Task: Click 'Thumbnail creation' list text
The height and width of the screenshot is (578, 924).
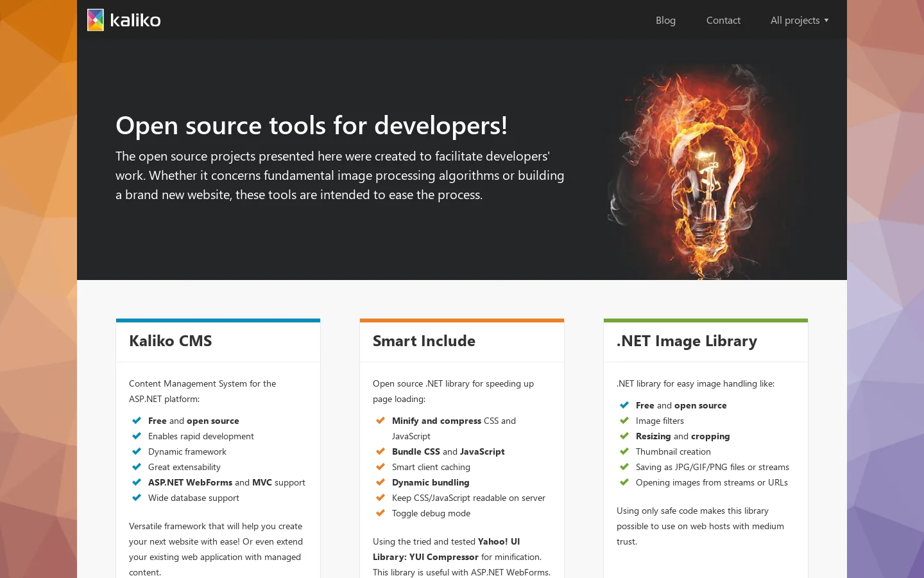Action: [x=673, y=451]
